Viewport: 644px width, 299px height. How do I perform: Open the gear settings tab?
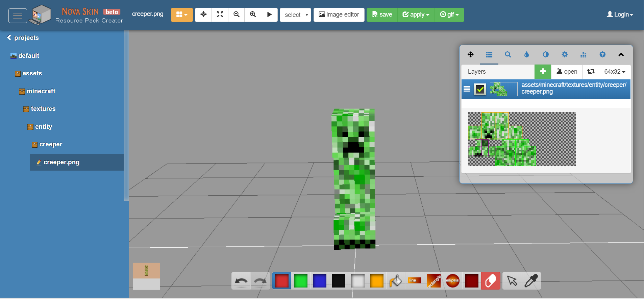(x=565, y=54)
